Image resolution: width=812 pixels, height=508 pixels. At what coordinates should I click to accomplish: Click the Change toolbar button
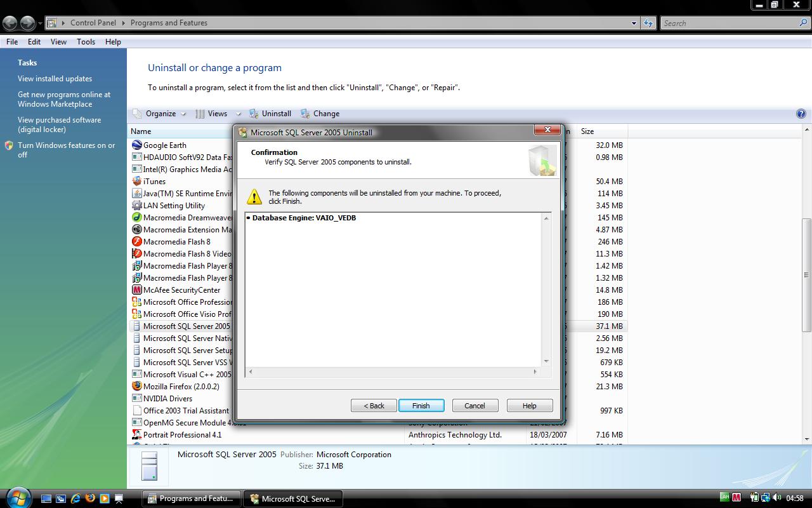pos(320,114)
